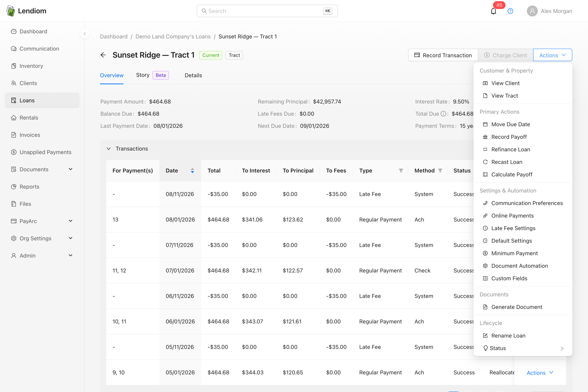Click the Lendiom logo icon
This screenshot has width=588, height=392.
point(11,11)
